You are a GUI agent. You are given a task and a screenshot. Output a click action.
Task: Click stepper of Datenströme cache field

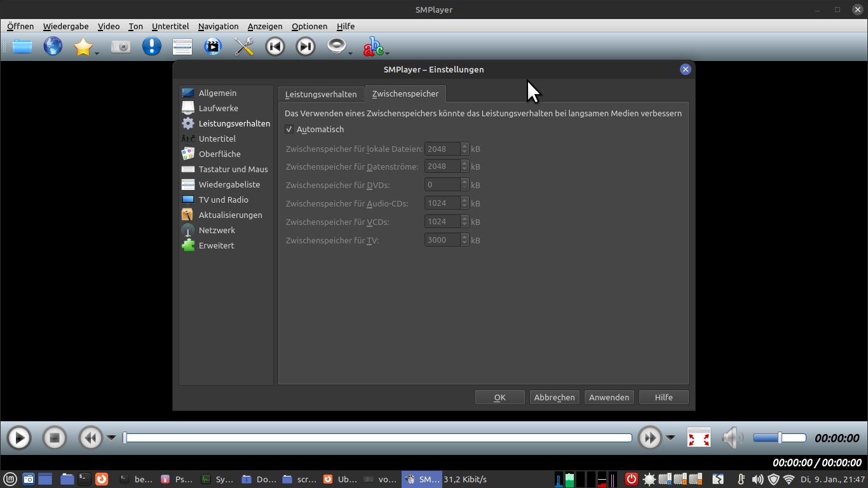[x=465, y=166]
